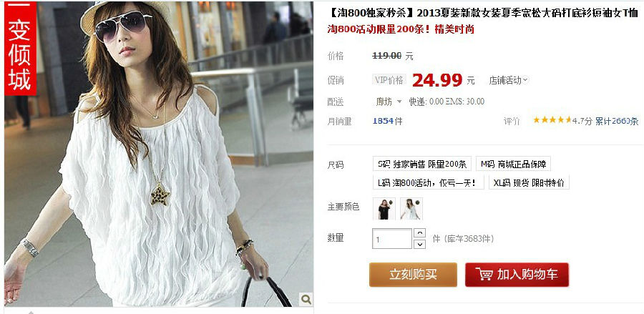The image size is (644, 314).
Task: Open the 廊坊 delivery location dropdown
Action: [x=389, y=102]
